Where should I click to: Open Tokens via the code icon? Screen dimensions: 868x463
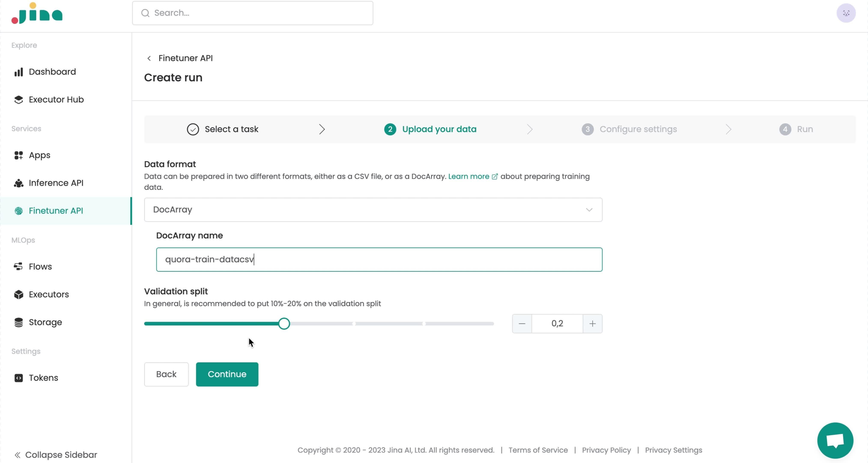(19, 378)
